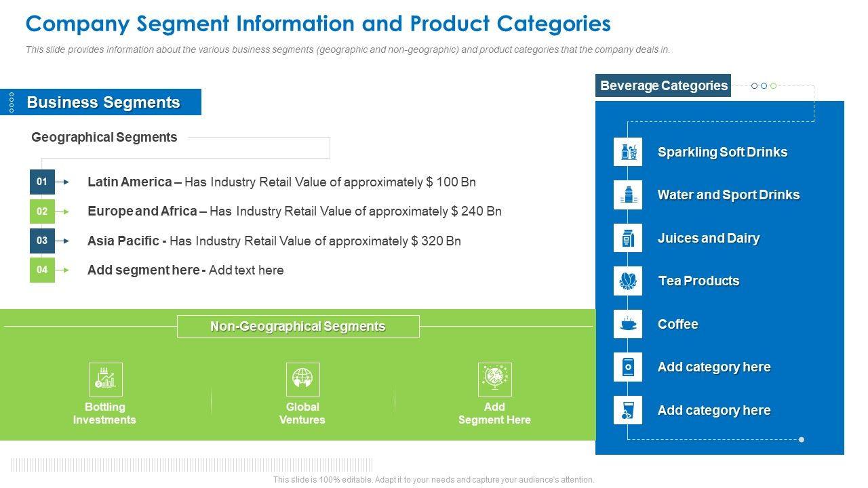Image resolution: width=868 pixels, height=488 pixels.
Task: Select the 03 Asia Pacific number box
Action: coord(42,241)
